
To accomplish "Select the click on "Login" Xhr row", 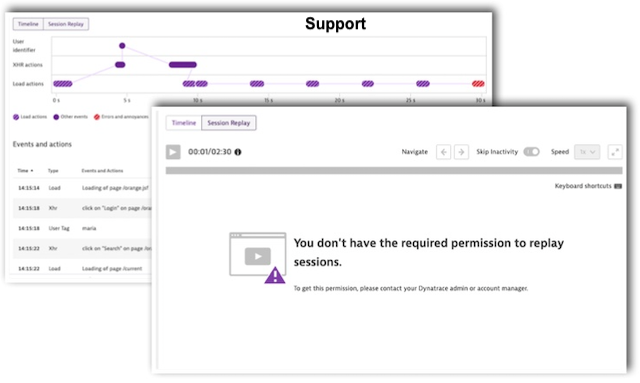I will pyautogui.click(x=82, y=208).
